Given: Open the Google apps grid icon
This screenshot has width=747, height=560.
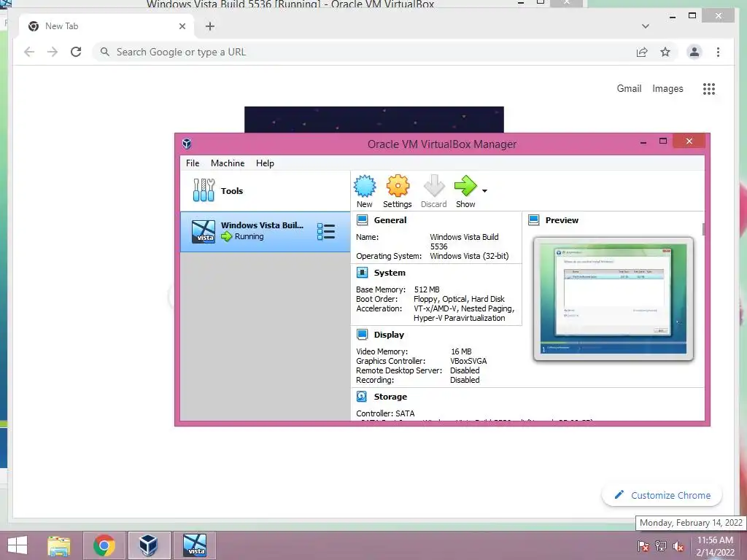Looking at the screenshot, I should point(709,88).
